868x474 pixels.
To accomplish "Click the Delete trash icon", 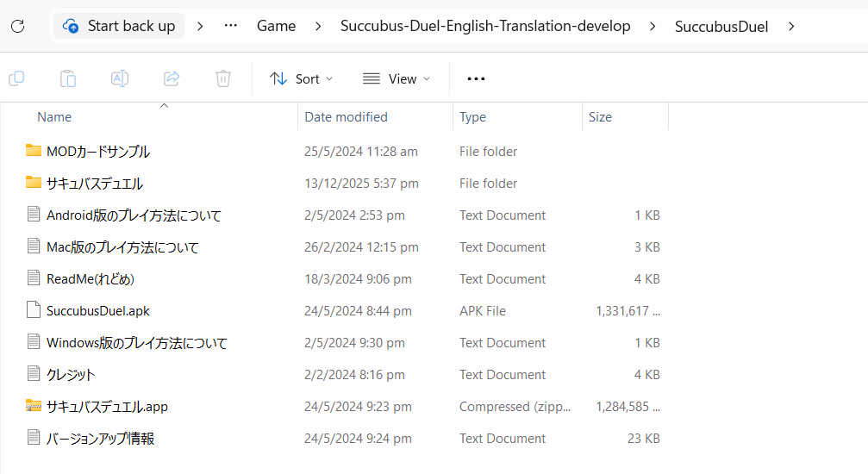I will (x=223, y=78).
